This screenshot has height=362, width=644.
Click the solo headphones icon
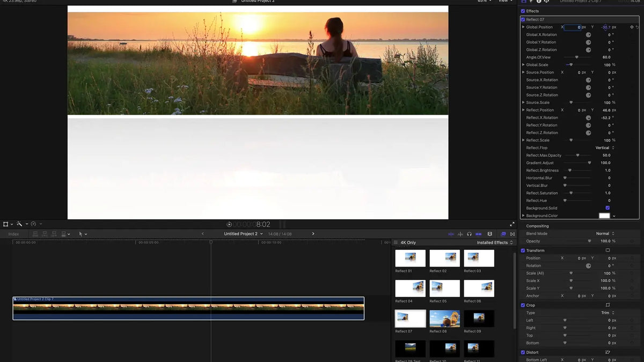tap(469, 234)
